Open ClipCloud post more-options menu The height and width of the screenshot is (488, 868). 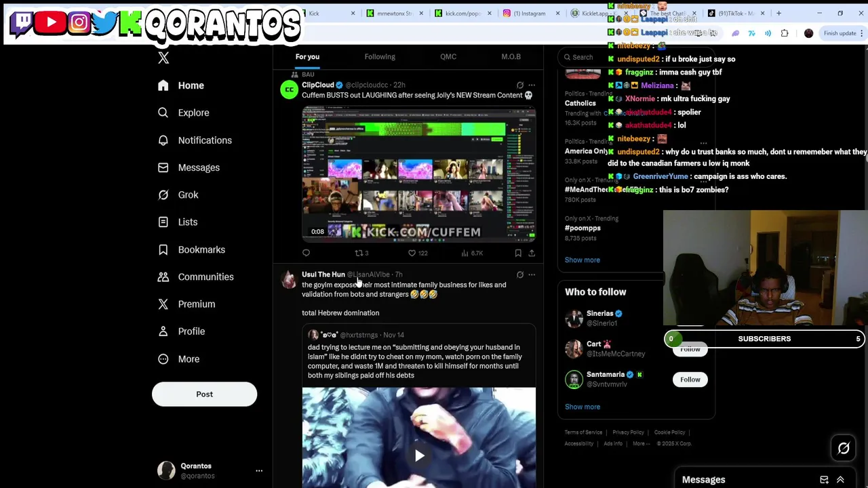point(532,85)
